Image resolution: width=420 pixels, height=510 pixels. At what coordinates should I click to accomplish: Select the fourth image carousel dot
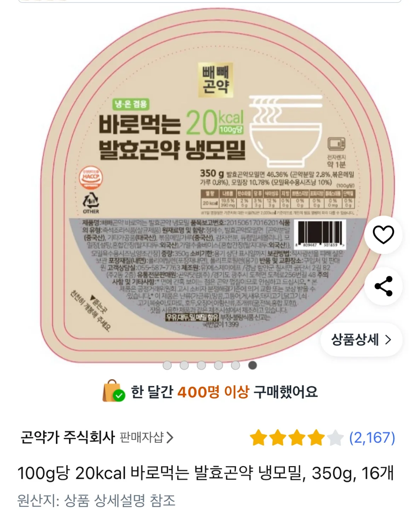coord(218,365)
